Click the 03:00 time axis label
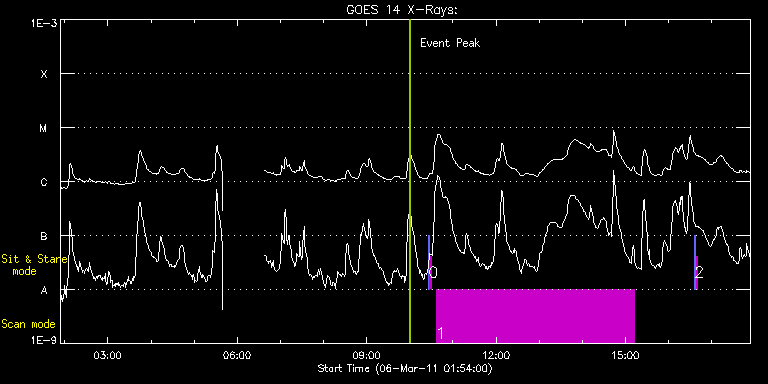The image size is (768, 384). click(x=107, y=355)
